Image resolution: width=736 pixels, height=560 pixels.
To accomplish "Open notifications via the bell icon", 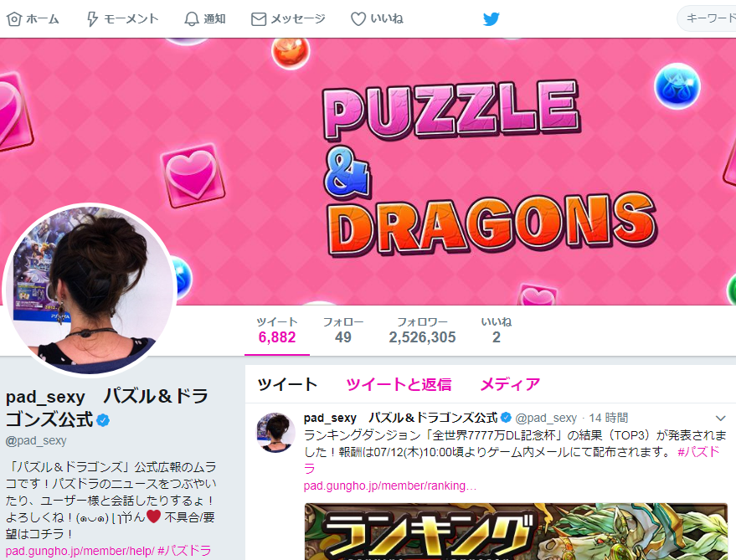I will 192,18.
